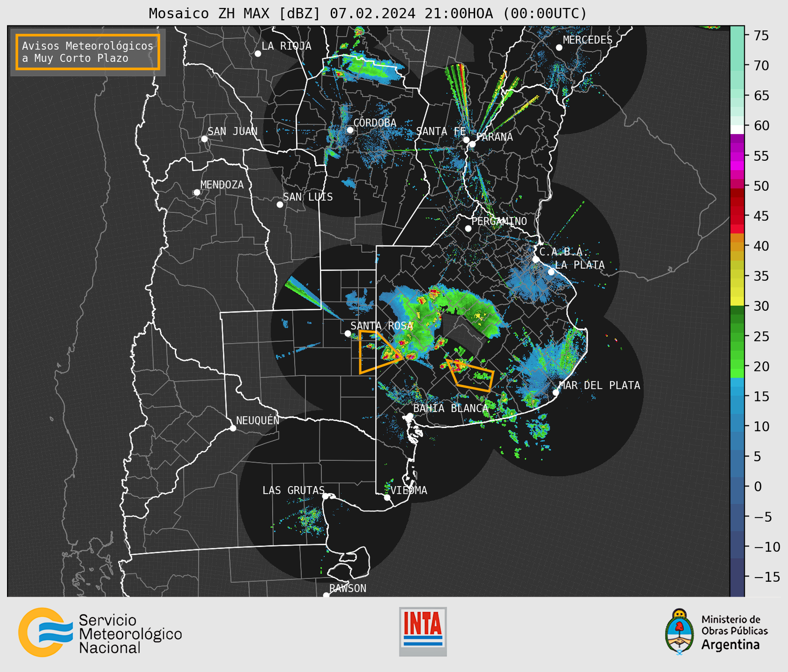Click the INTA logo

point(423,631)
